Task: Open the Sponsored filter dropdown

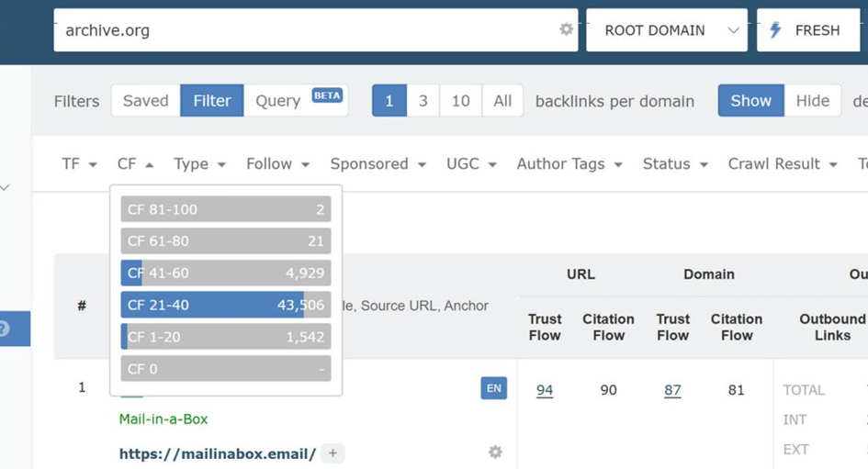Action: [x=378, y=164]
